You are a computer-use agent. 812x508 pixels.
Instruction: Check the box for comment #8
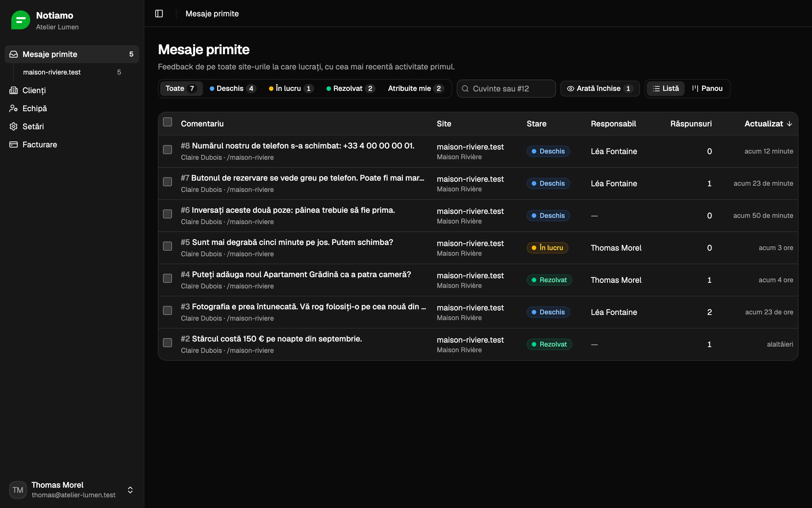coord(167,150)
